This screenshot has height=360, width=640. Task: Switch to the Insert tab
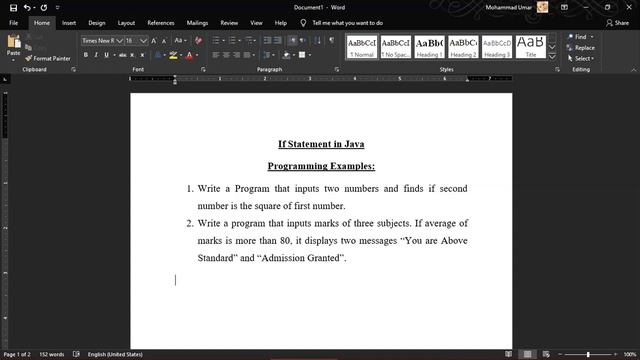coord(69,23)
